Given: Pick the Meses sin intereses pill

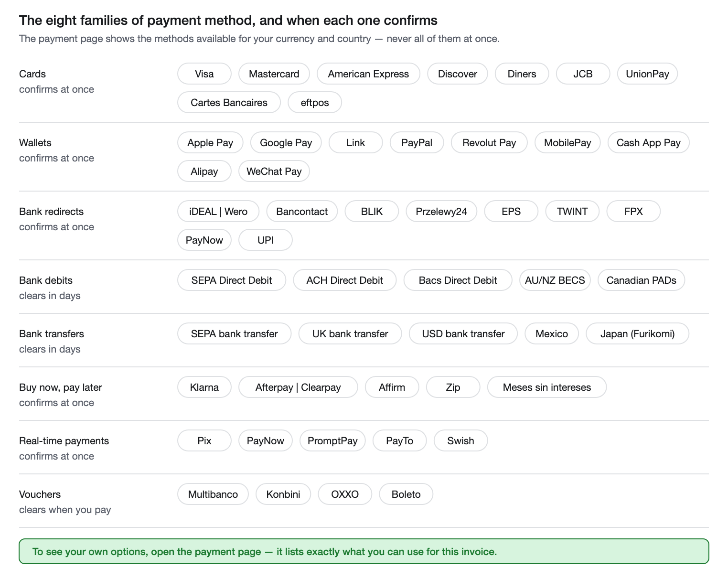Looking at the screenshot, I should 547,387.
